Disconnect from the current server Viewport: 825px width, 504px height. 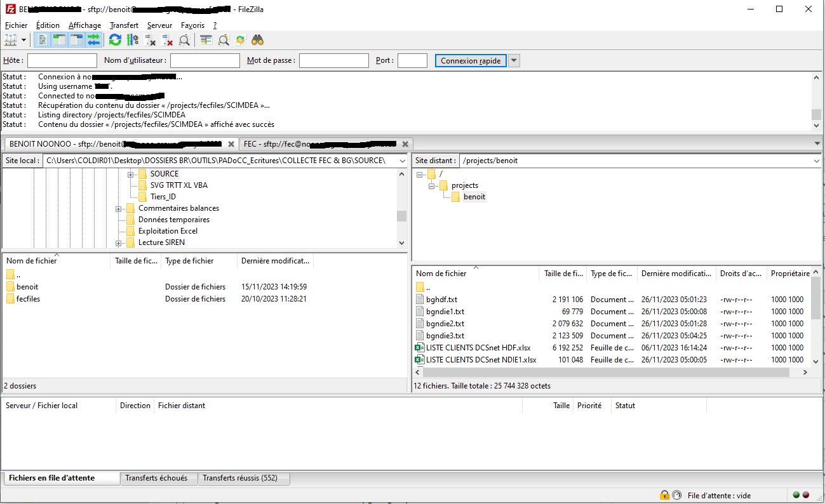click(x=168, y=40)
